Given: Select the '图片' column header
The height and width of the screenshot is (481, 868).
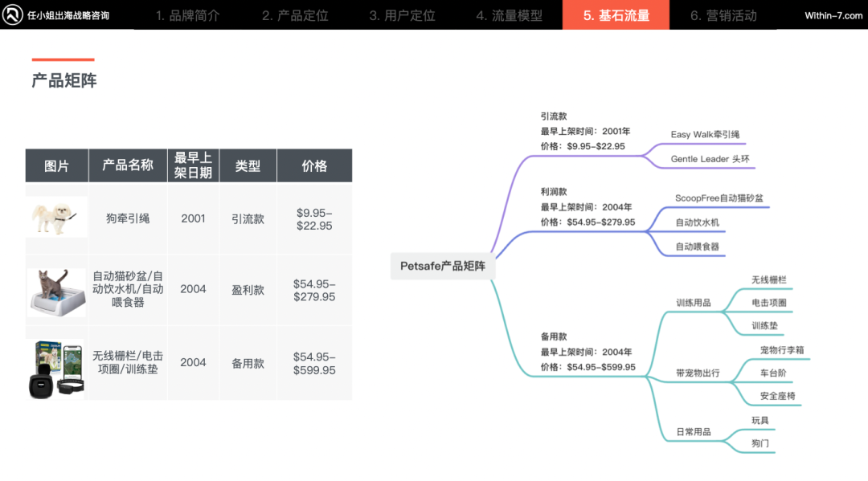Looking at the screenshot, I should 56,165.
